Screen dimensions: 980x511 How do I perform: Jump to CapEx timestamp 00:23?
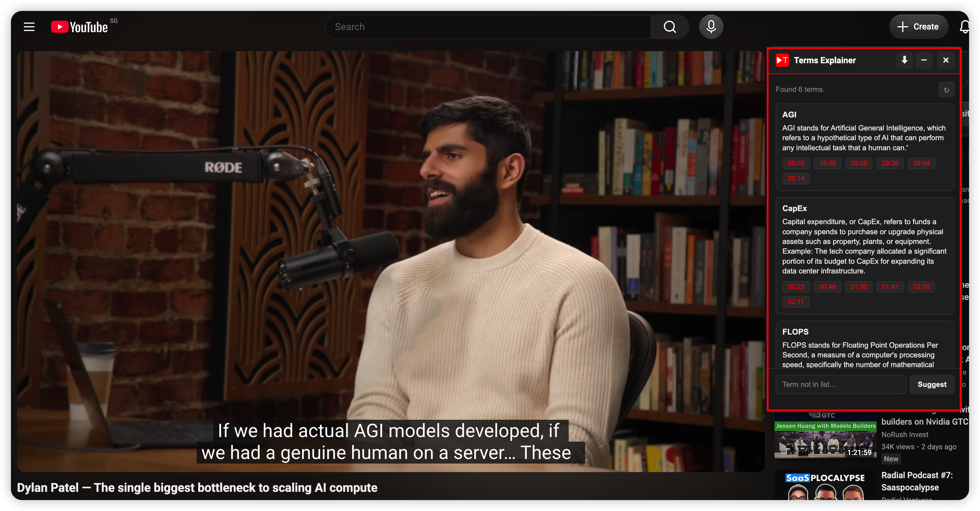[796, 287]
